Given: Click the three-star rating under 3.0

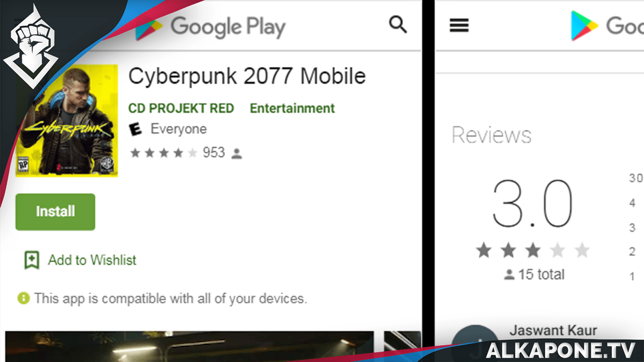Looking at the screenshot, I should 533,250.
